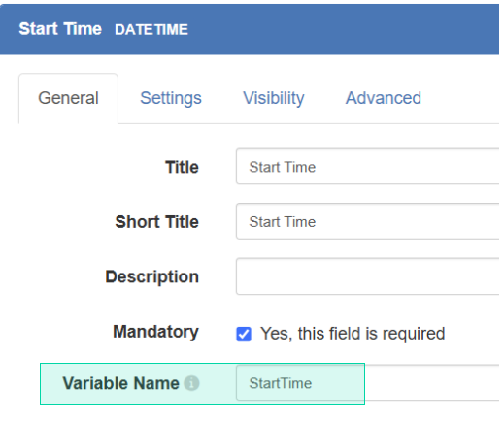
Task: Click the Mandatory label text
Action: tap(155, 332)
